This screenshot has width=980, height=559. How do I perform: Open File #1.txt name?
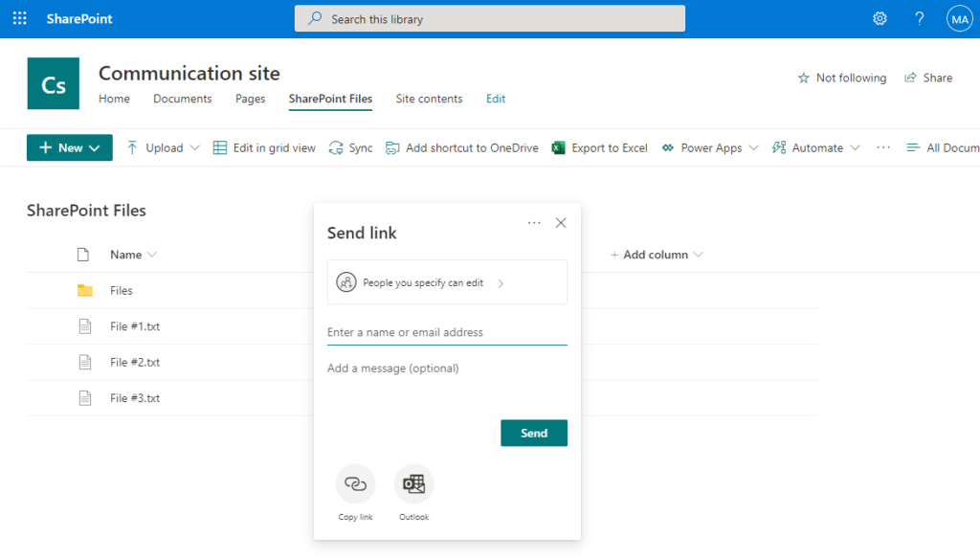[135, 326]
